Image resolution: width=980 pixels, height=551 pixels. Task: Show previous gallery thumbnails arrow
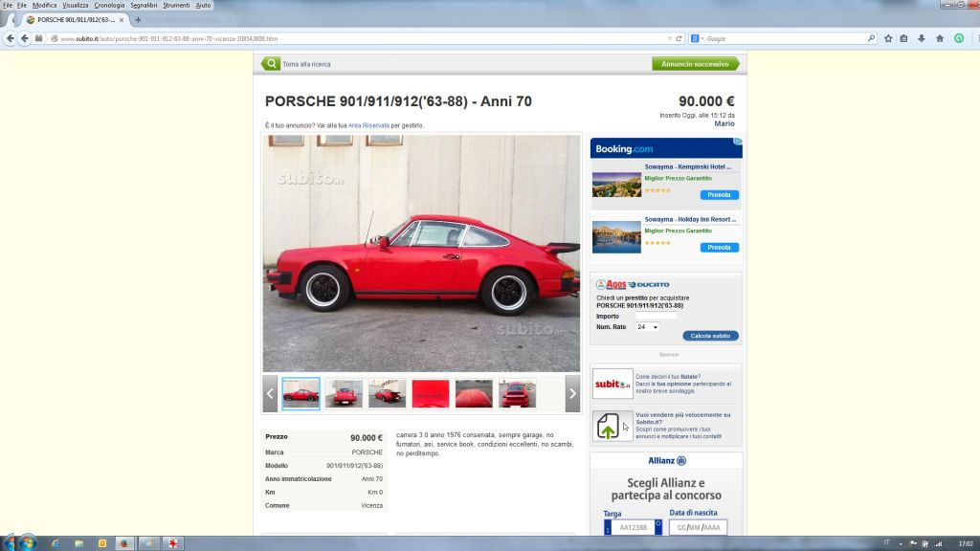[x=270, y=393]
